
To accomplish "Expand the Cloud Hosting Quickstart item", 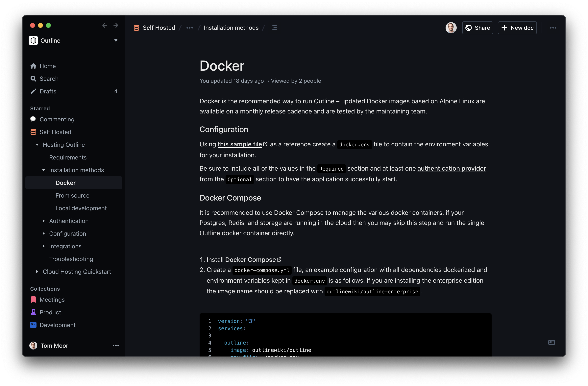I will point(37,272).
